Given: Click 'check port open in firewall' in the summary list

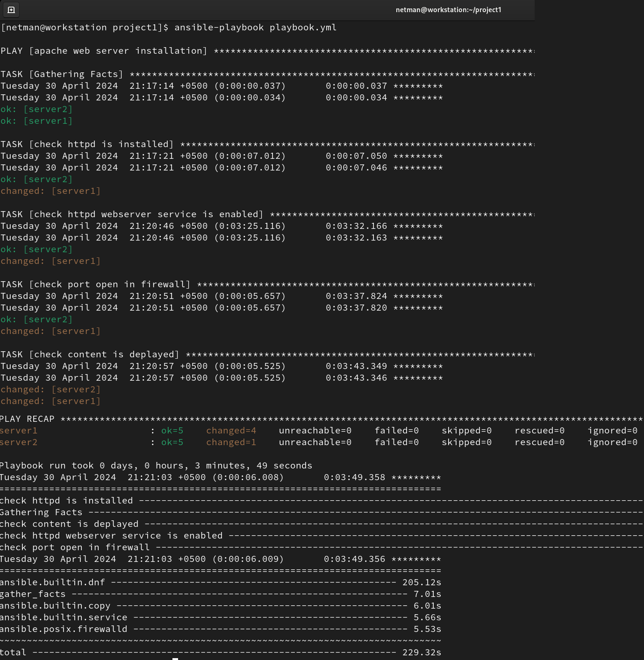Looking at the screenshot, I should [75, 547].
